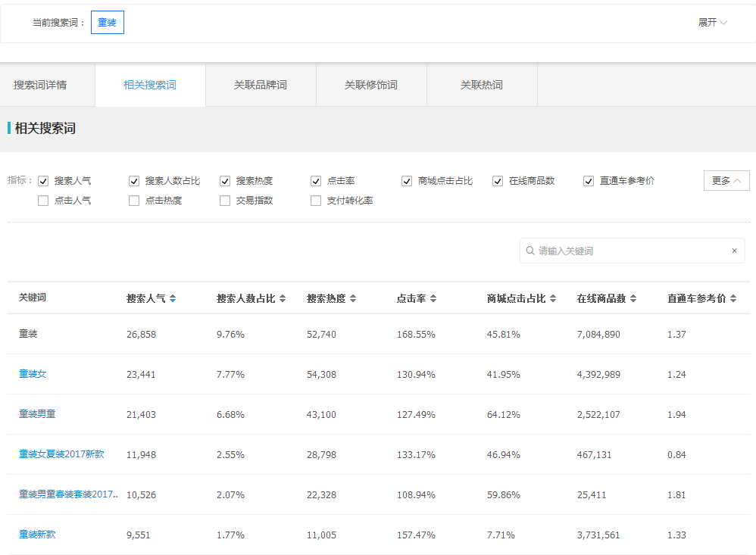Select the 在线商品数 value 25,411
This screenshot has height=555, width=756.
(x=592, y=494)
